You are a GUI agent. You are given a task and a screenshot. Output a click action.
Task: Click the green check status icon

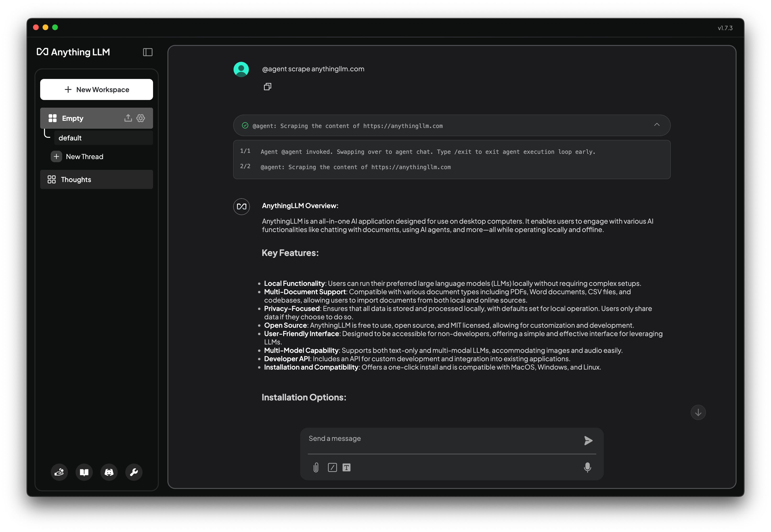pyautogui.click(x=245, y=125)
